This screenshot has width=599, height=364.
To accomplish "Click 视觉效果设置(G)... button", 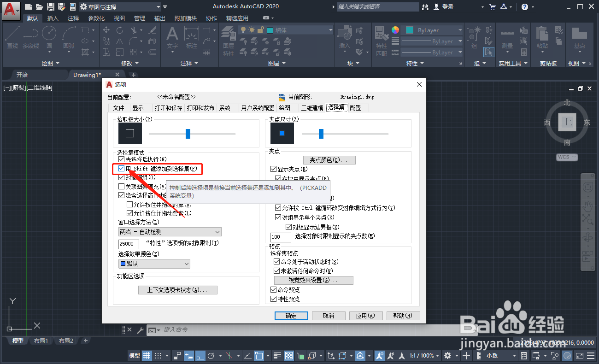I will click(314, 280).
